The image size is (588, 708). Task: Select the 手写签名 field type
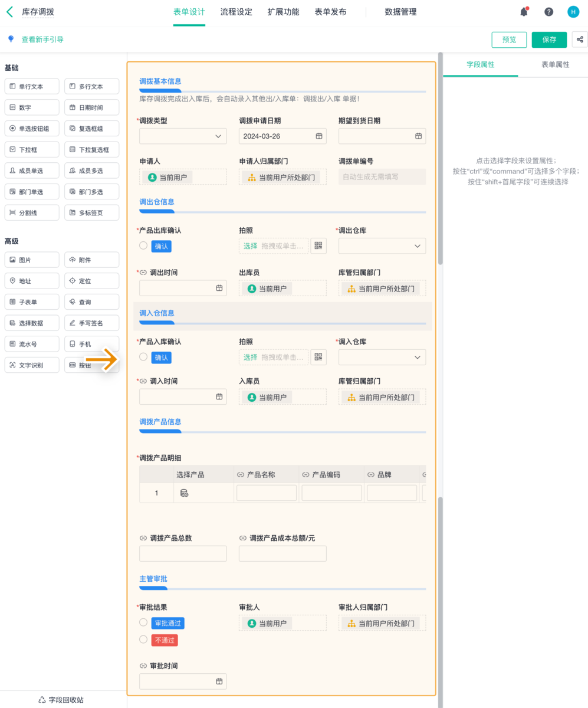[x=91, y=323]
